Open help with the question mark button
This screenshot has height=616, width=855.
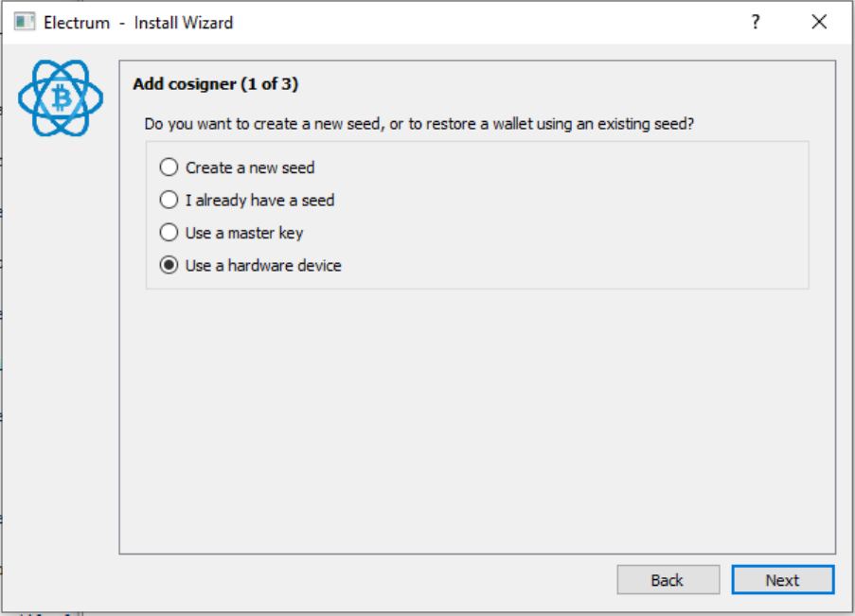(x=756, y=23)
